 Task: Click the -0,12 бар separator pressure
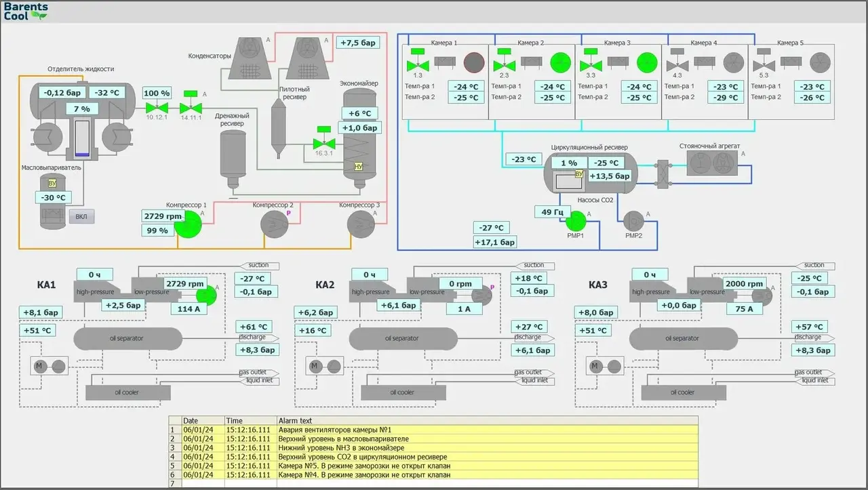[62, 93]
